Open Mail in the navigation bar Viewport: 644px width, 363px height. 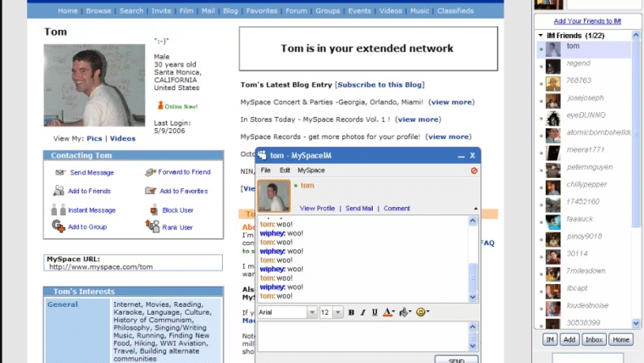tap(208, 11)
